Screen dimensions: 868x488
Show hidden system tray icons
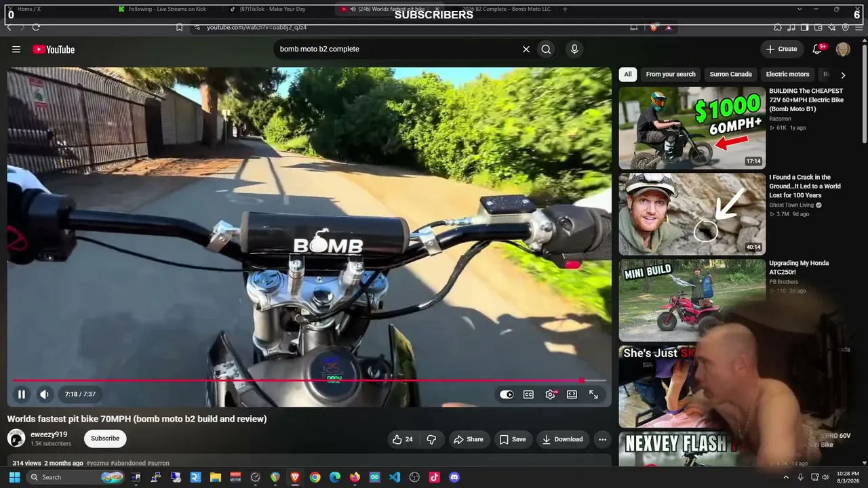pyautogui.click(x=786, y=477)
